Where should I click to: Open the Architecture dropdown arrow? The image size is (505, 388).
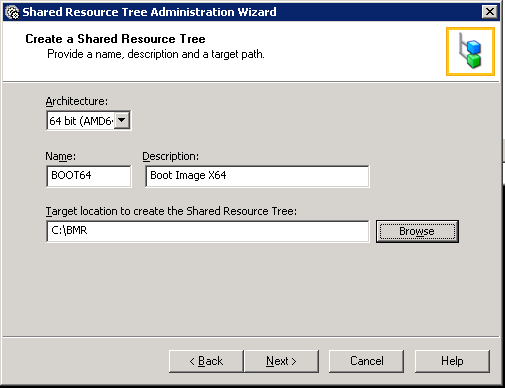122,120
